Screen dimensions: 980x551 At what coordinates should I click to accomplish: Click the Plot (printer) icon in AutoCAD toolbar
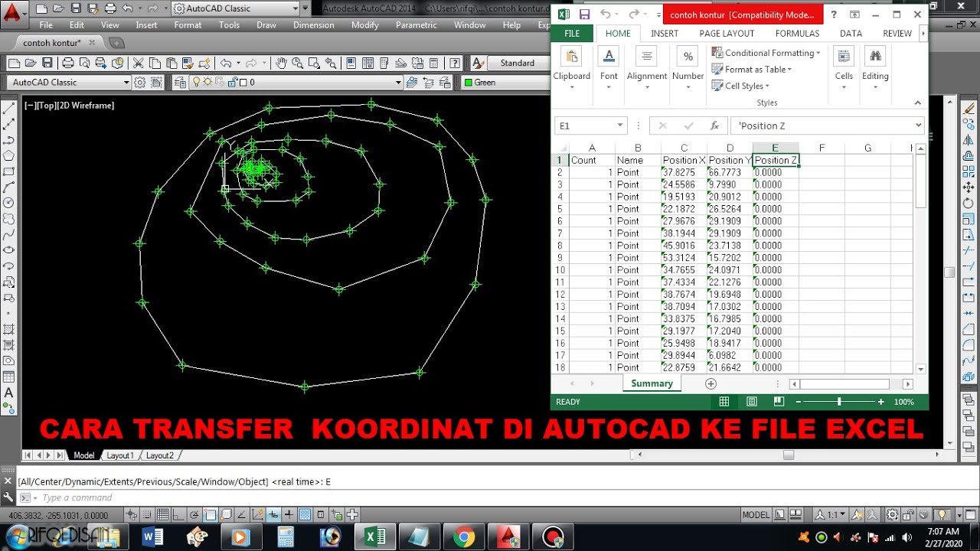click(68, 63)
